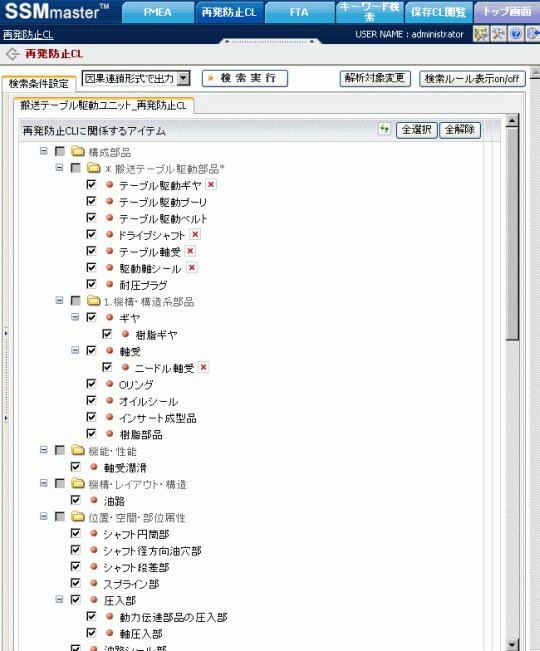Open the tools wrench icon in header
This screenshot has height=651, width=540.
[x=498, y=34]
